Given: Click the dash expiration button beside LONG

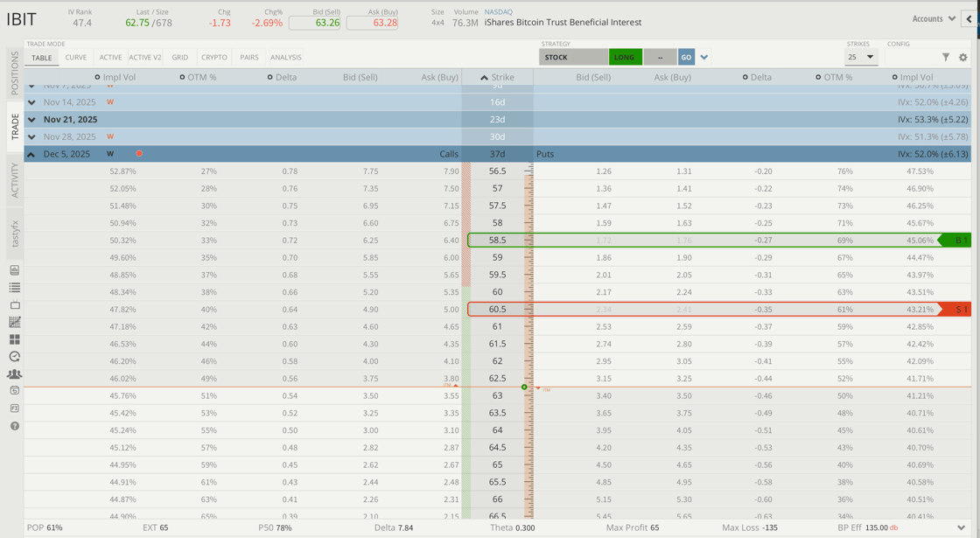Looking at the screenshot, I should click(660, 57).
